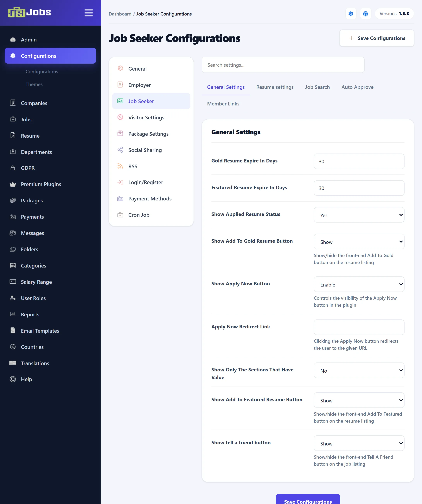Click the Gold Resume Expire In Days field
This screenshot has height=504, width=422.
pos(359,161)
